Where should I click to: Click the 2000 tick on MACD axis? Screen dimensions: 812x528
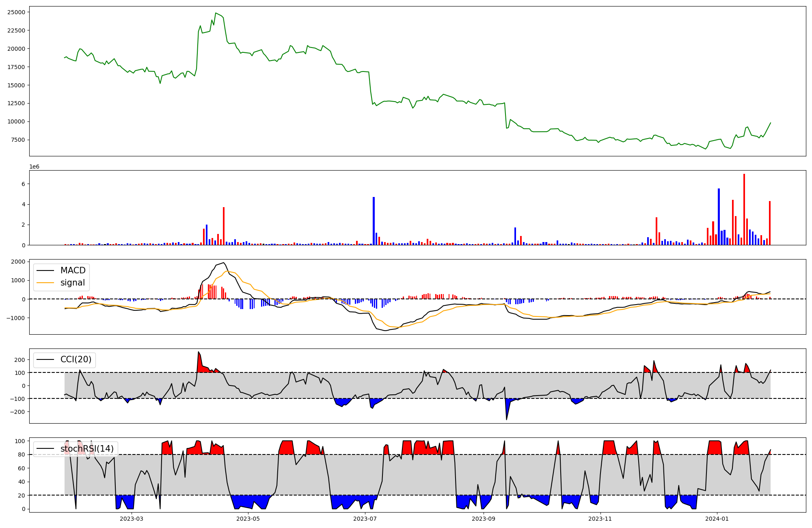(x=18, y=262)
